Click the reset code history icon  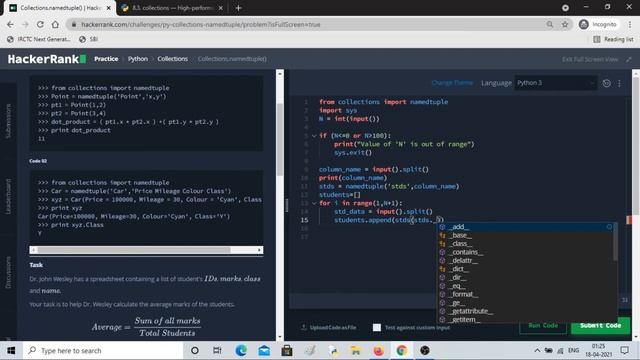607,83
